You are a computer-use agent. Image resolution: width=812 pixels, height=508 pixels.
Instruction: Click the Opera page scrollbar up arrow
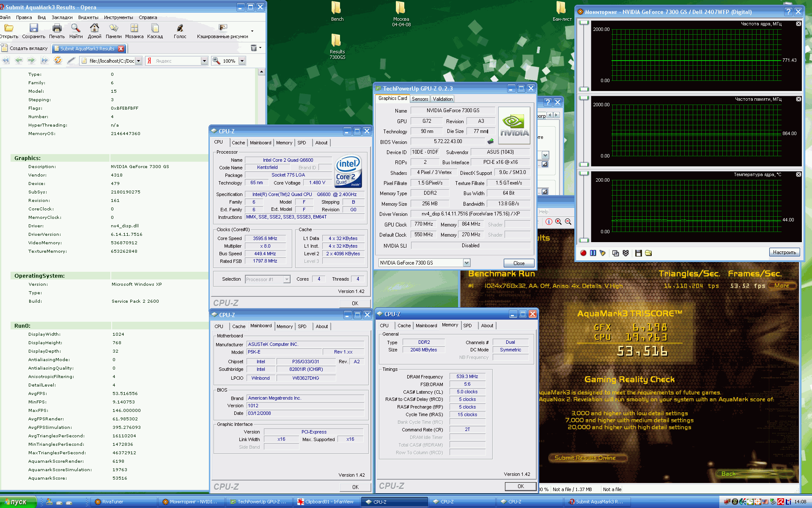pyautogui.click(x=261, y=72)
